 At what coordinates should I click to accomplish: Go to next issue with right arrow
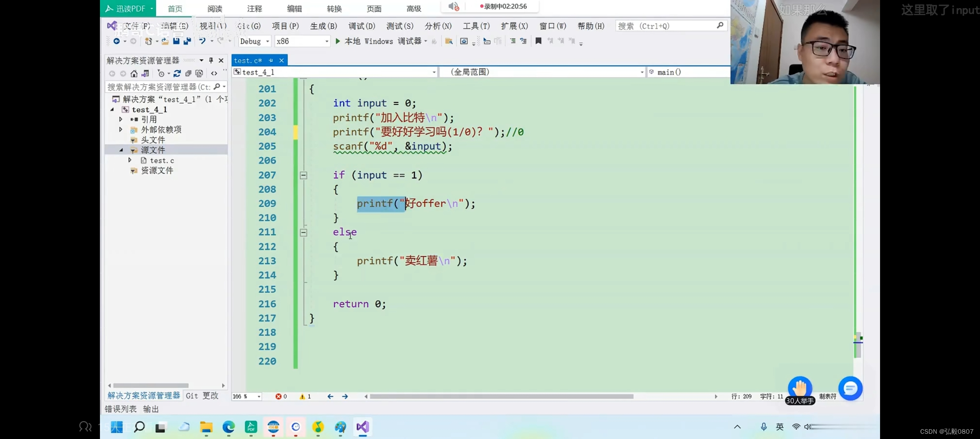345,396
